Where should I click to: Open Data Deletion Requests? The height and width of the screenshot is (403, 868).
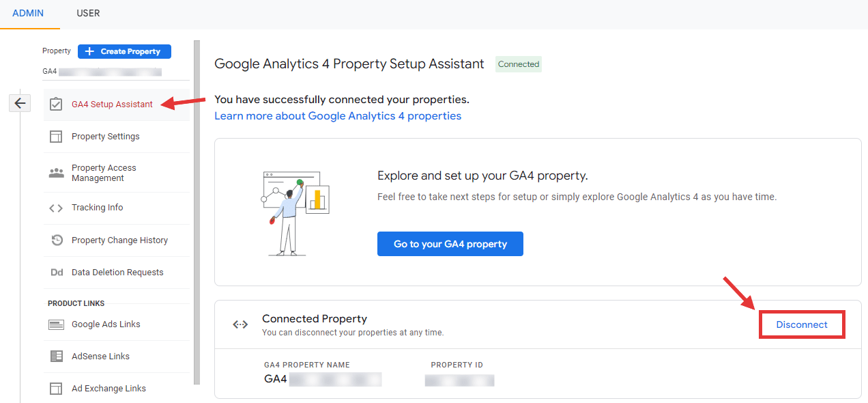[x=116, y=273]
